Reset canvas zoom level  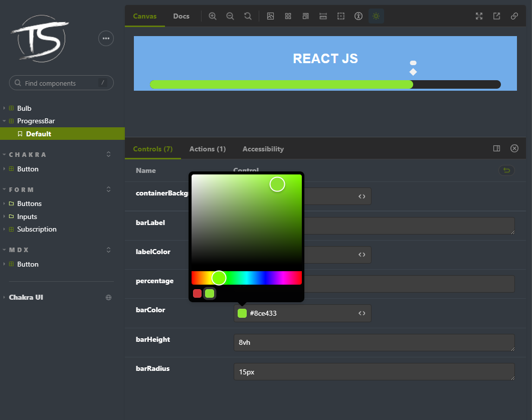(x=248, y=16)
